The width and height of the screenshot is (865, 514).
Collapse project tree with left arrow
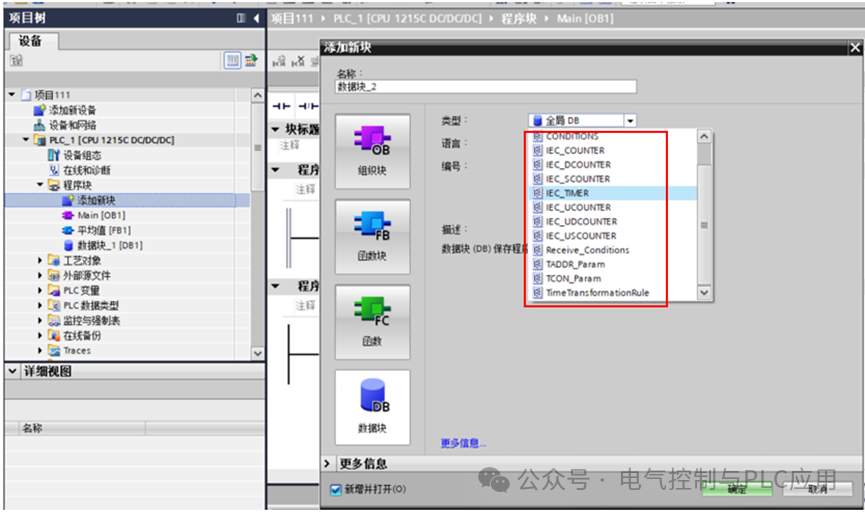257,18
